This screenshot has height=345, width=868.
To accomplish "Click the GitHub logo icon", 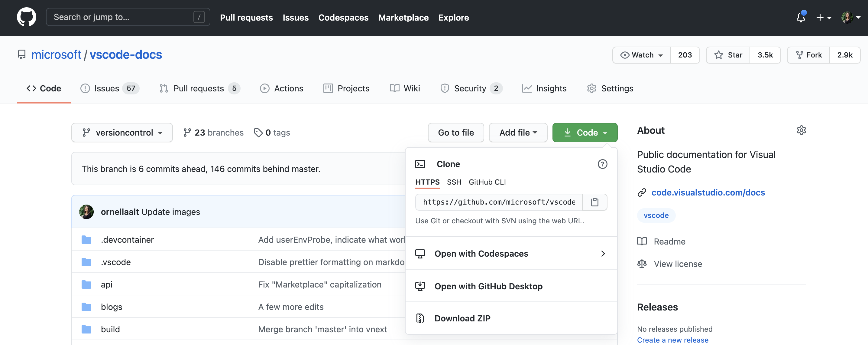I will coord(25,17).
